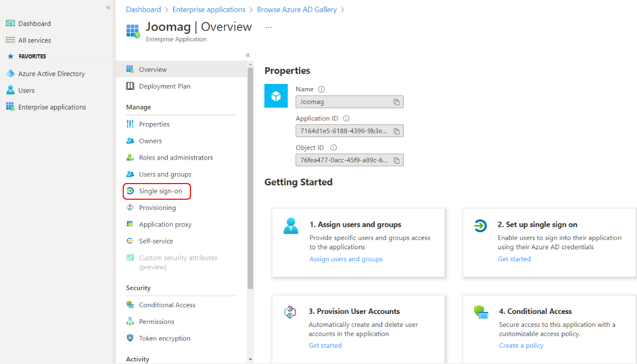Open Users and groups menu item
This screenshot has width=637, height=364.
tap(165, 174)
